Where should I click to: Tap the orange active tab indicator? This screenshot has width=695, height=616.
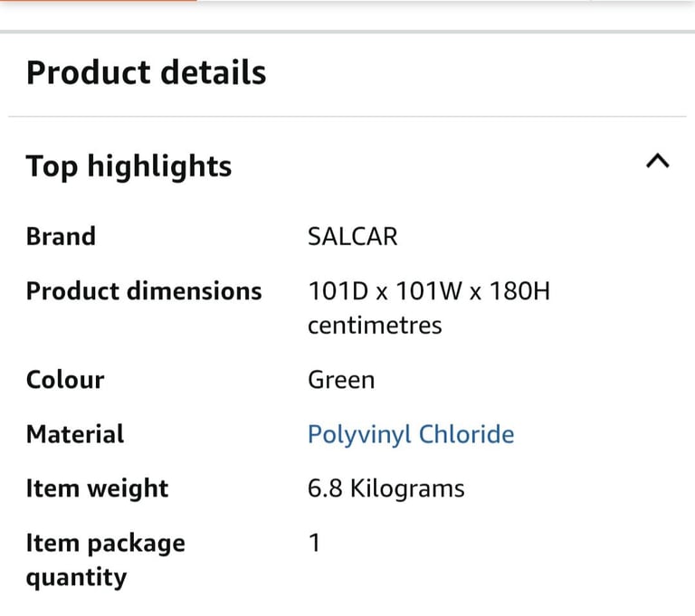click(99, 0)
